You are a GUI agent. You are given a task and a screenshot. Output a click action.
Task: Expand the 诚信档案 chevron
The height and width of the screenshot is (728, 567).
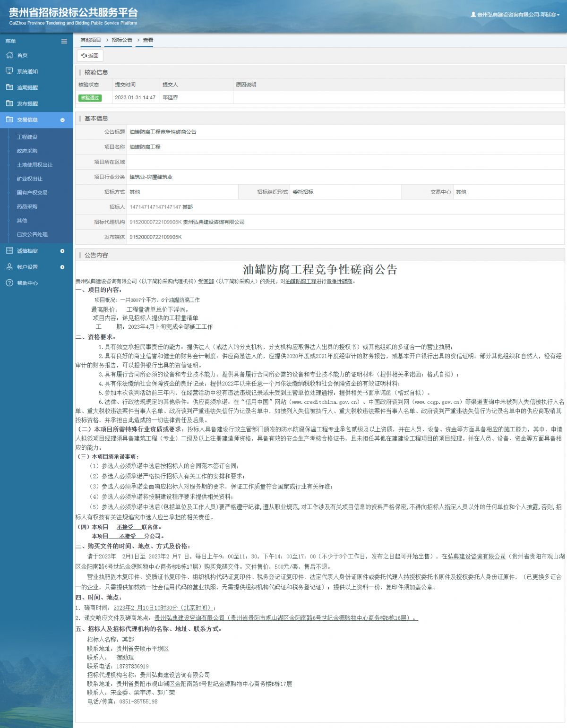coord(62,251)
